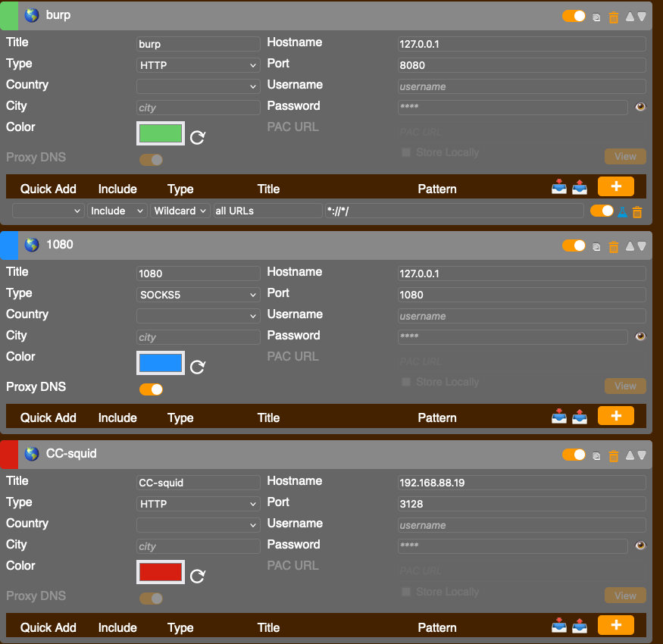The image size is (663, 644).
Task: Open the blue color picker for 1080
Action: [161, 363]
